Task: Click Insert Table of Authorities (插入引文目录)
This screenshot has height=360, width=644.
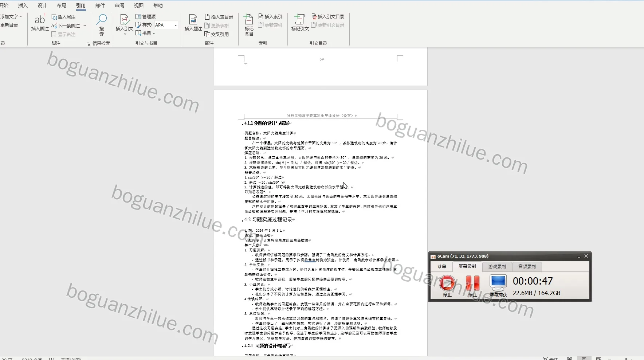Action: [x=328, y=16]
